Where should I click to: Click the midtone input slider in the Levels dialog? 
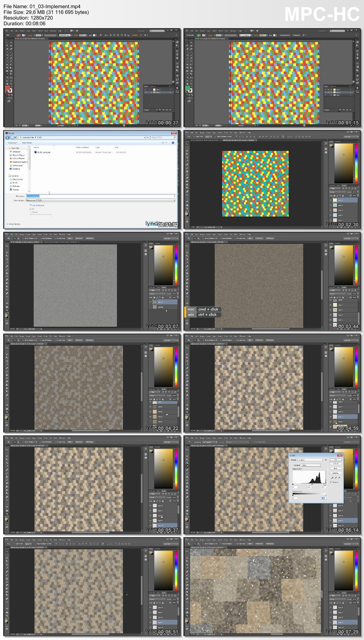click(x=312, y=484)
